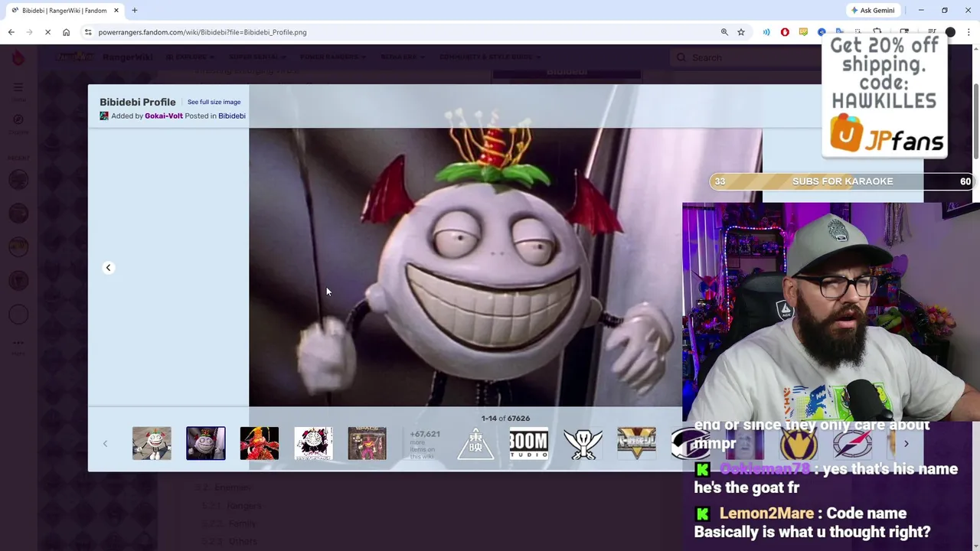Select the red and orange figure thumbnail
This screenshot has height=551, width=980.
click(x=260, y=443)
